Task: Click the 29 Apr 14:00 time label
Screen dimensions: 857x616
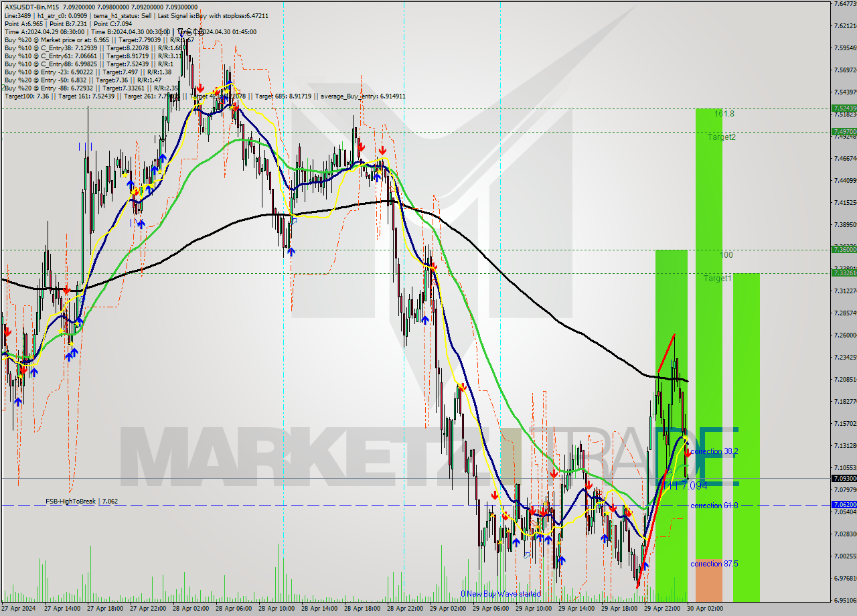Action: [576, 609]
